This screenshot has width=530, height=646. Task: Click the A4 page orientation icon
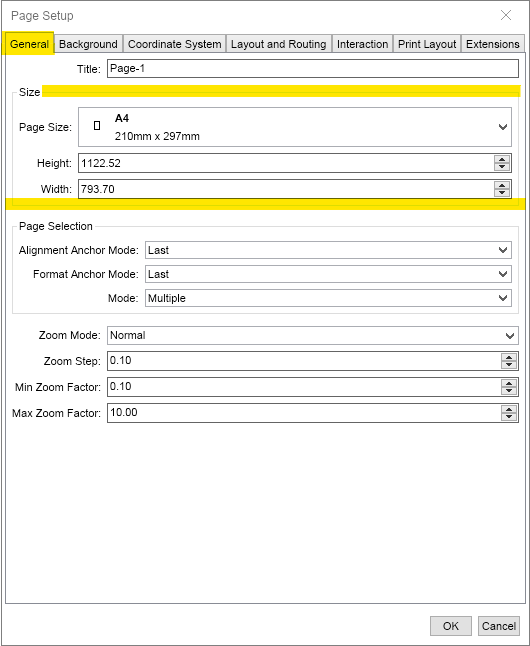(97, 126)
